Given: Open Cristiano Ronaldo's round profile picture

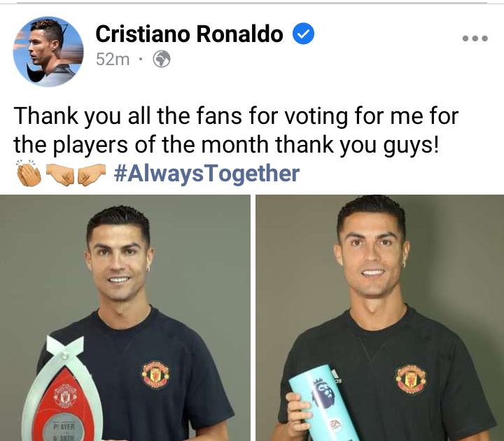Looking at the screenshot, I should 48,51.
